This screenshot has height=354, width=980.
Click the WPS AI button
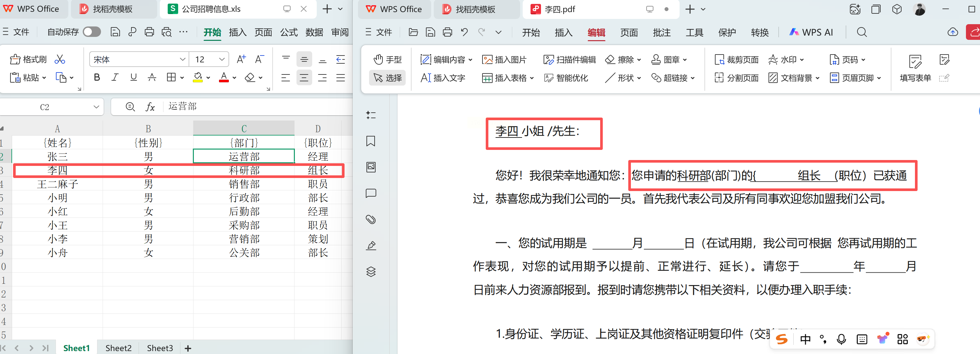tap(811, 32)
